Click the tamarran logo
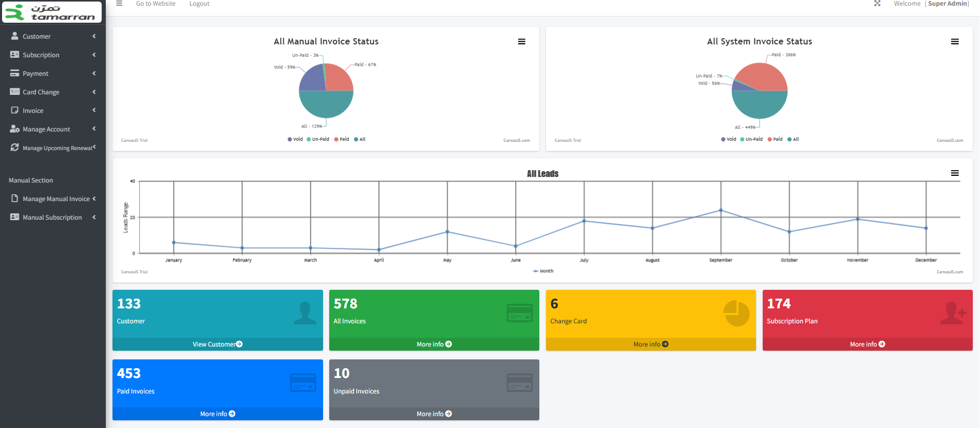The image size is (980, 428). [52, 12]
